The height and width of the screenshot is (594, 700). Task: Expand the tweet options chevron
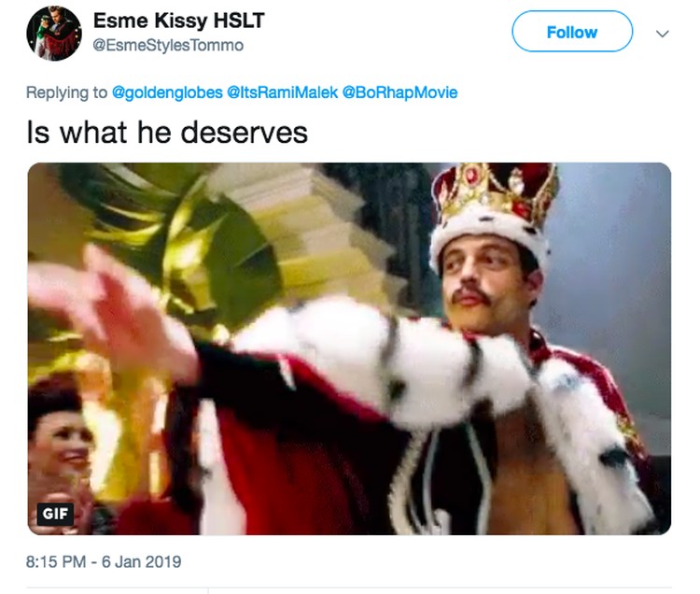click(663, 34)
